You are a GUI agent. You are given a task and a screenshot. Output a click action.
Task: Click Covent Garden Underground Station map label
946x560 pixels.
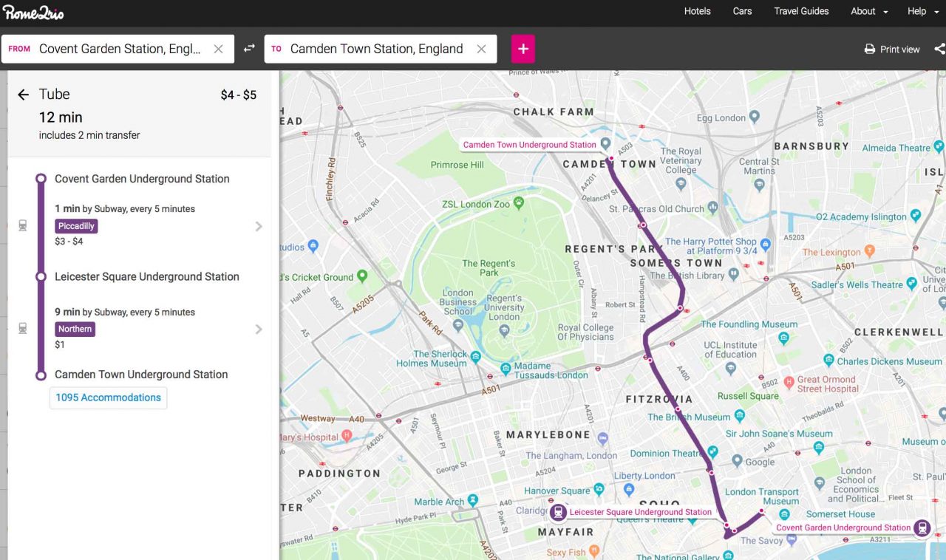click(843, 527)
